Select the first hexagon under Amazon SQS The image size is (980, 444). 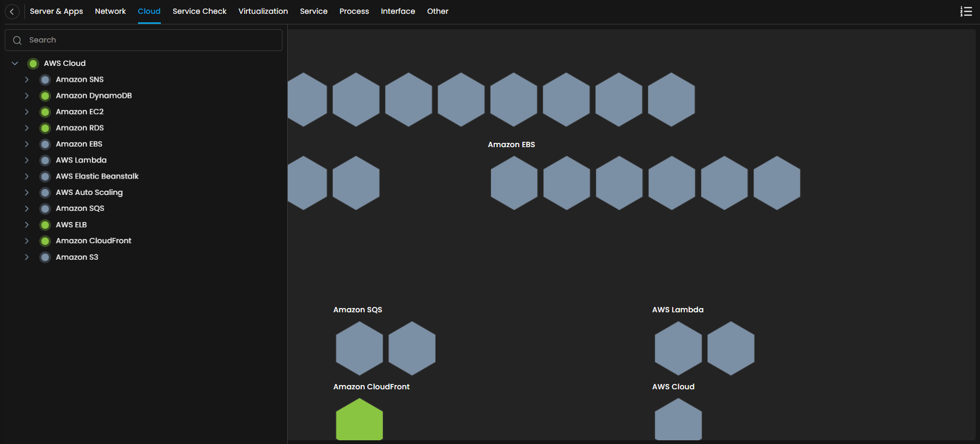[359, 348]
